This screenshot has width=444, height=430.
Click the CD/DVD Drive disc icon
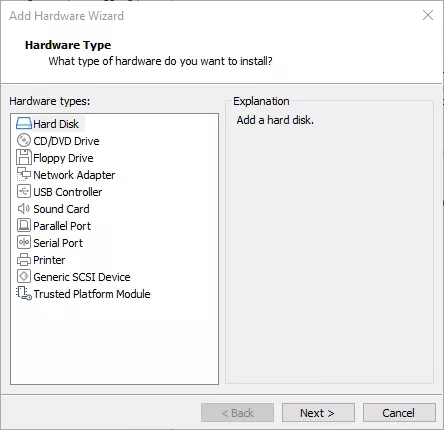(x=24, y=140)
